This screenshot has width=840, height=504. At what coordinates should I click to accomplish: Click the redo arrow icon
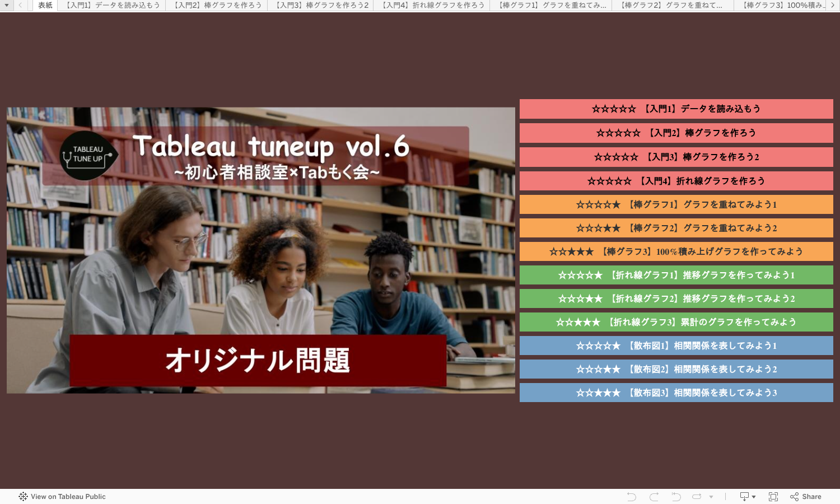pos(654,497)
